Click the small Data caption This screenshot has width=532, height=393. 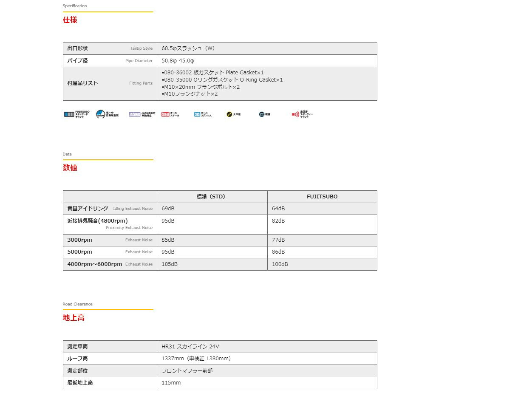[x=67, y=154]
